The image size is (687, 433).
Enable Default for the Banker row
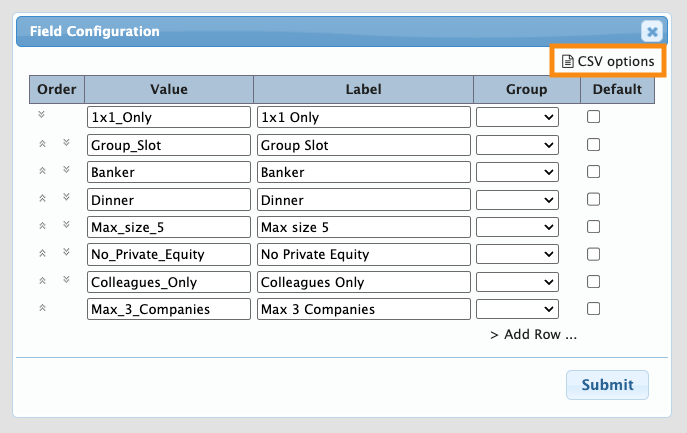pyautogui.click(x=593, y=172)
